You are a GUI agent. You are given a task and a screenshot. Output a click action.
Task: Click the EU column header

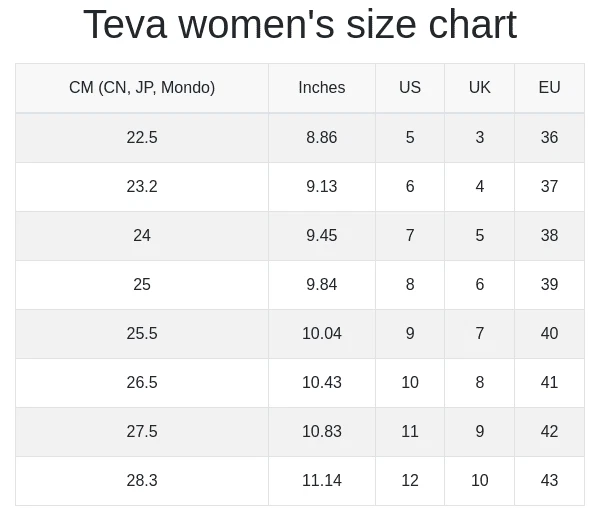pyautogui.click(x=549, y=88)
